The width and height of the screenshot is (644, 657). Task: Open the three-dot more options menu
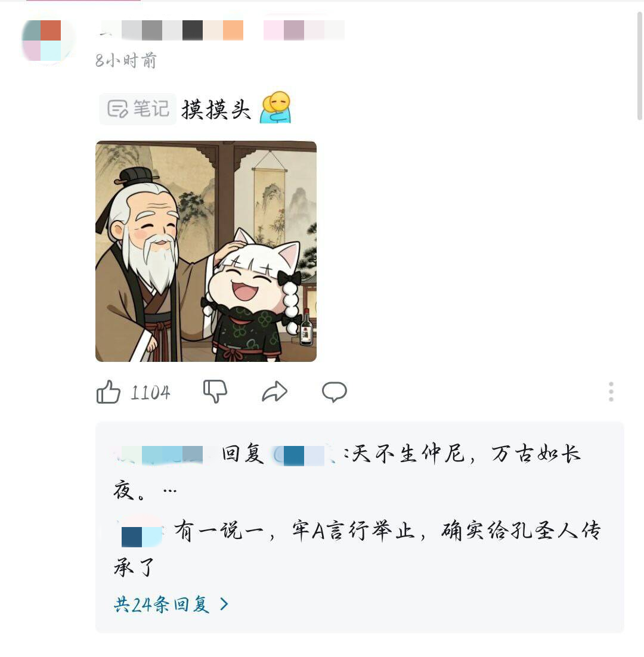pos(611,392)
